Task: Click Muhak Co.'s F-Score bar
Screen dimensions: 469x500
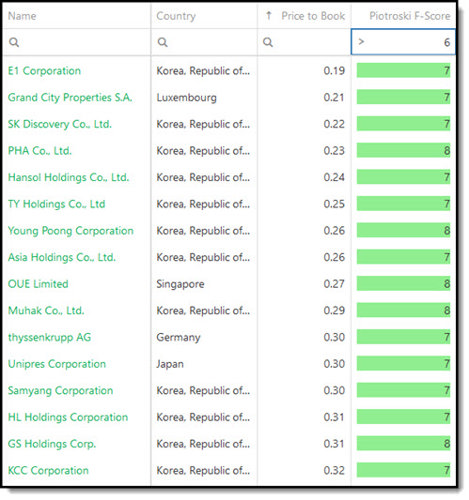Action: coord(403,311)
